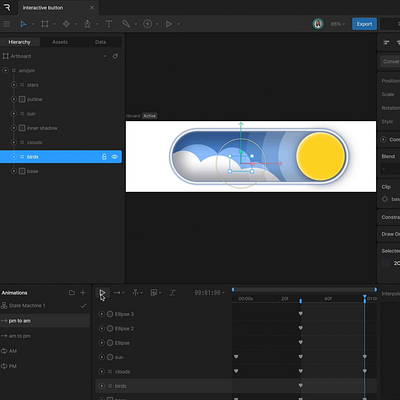Toggle solo circle for stars layer

14,85
